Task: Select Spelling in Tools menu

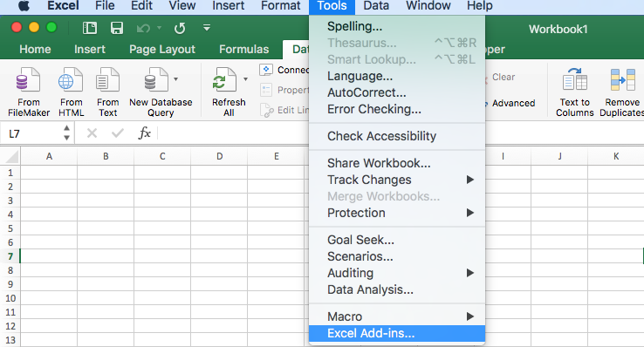Action: coord(397,26)
